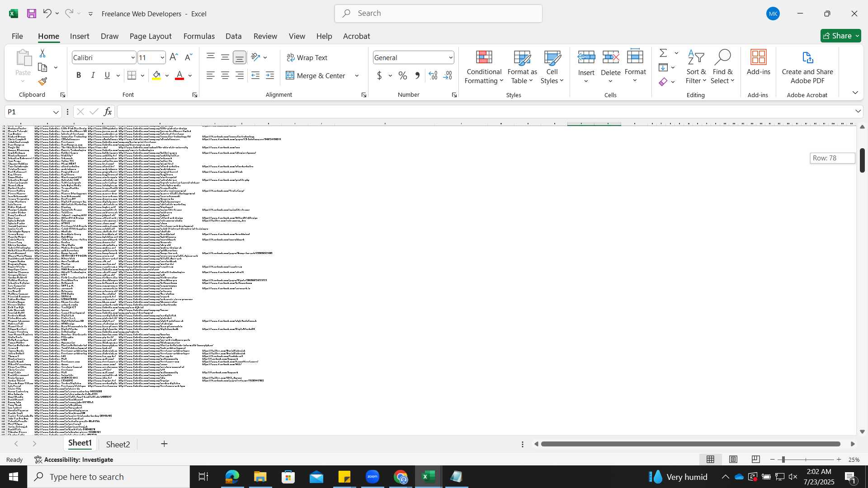Expand the Name Box dropdown arrow
Image resolution: width=868 pixels, height=488 pixels.
point(56,112)
